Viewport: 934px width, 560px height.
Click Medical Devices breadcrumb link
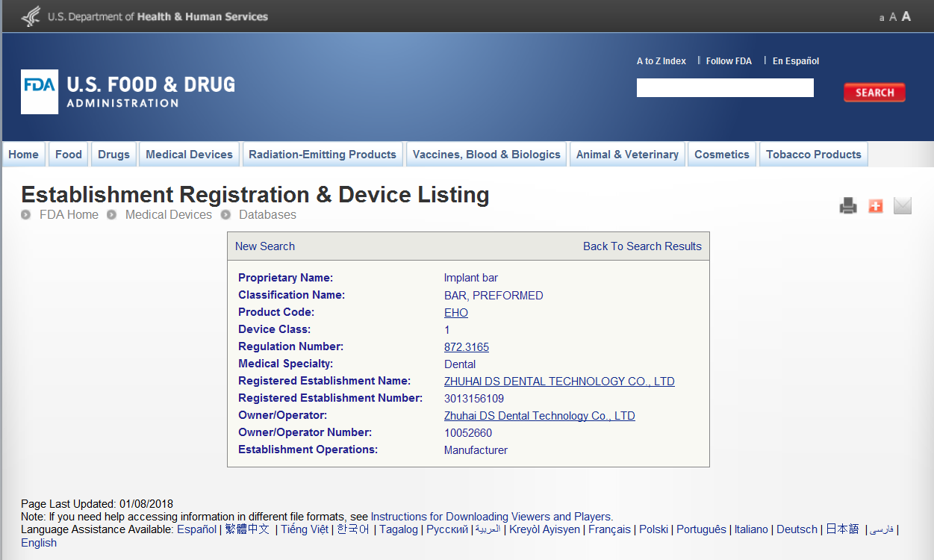pyautogui.click(x=169, y=215)
